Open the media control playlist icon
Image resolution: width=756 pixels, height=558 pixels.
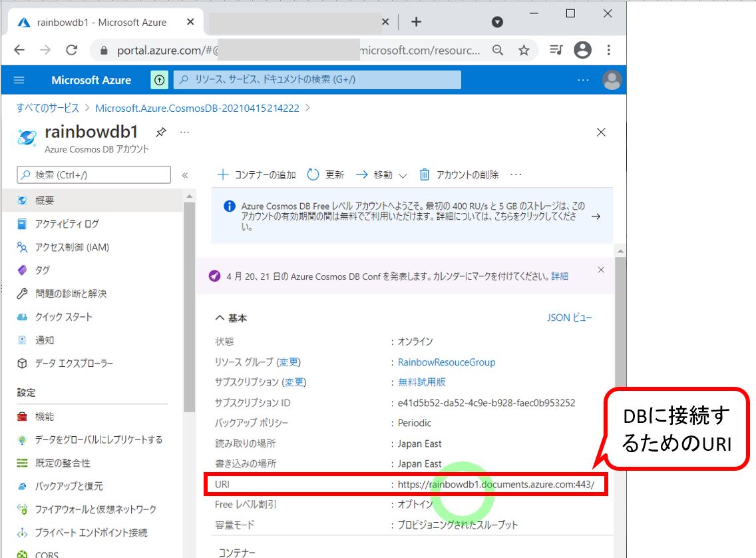coord(556,50)
